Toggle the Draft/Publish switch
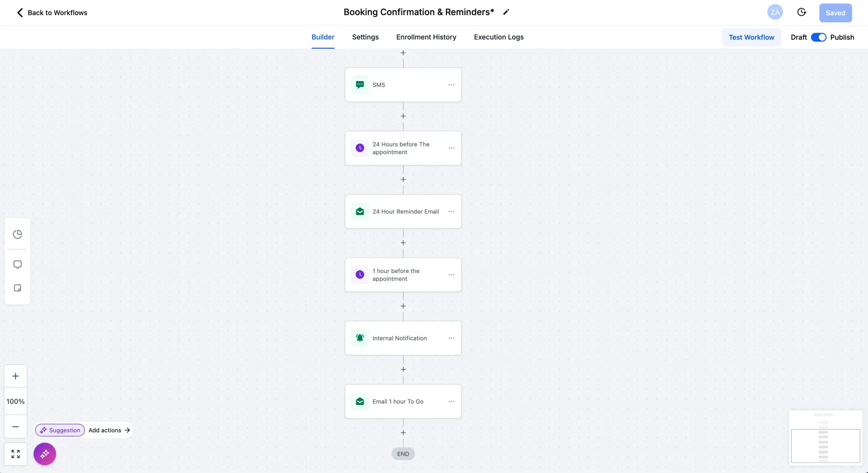The width and height of the screenshot is (868, 473). (x=818, y=37)
